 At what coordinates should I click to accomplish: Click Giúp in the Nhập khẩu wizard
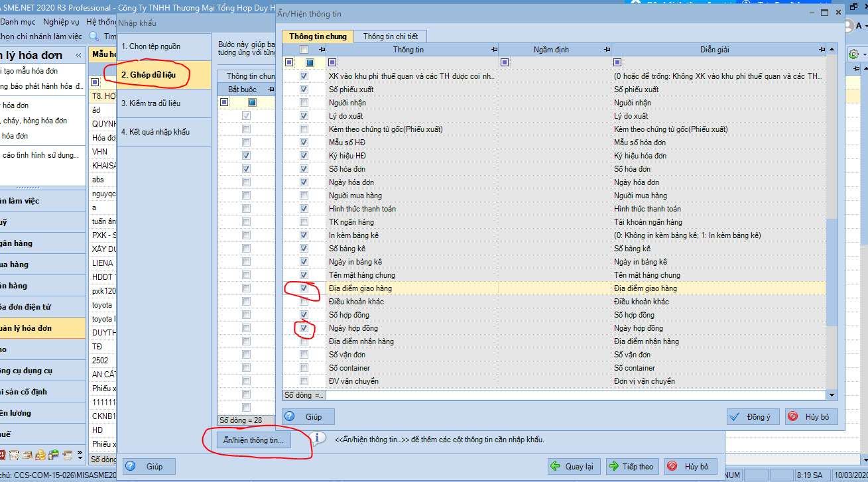149,467
